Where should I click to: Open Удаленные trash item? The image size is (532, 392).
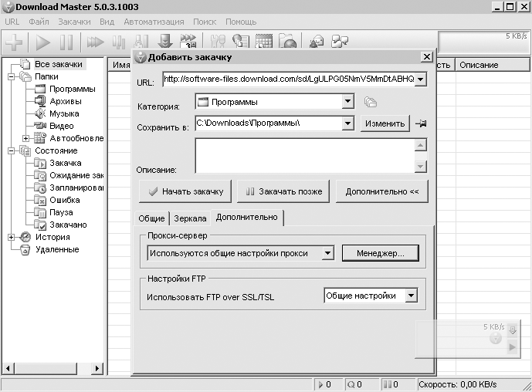[57, 249]
